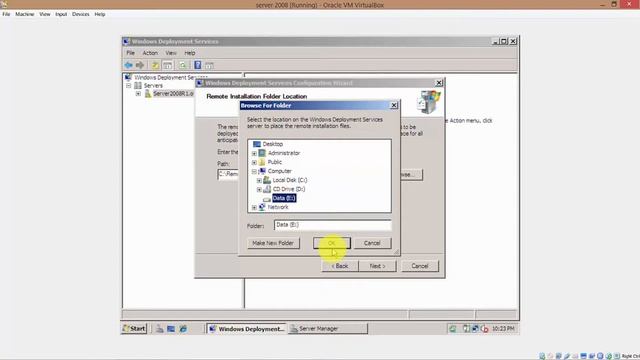Confirm folder selection with OK

[332, 243]
